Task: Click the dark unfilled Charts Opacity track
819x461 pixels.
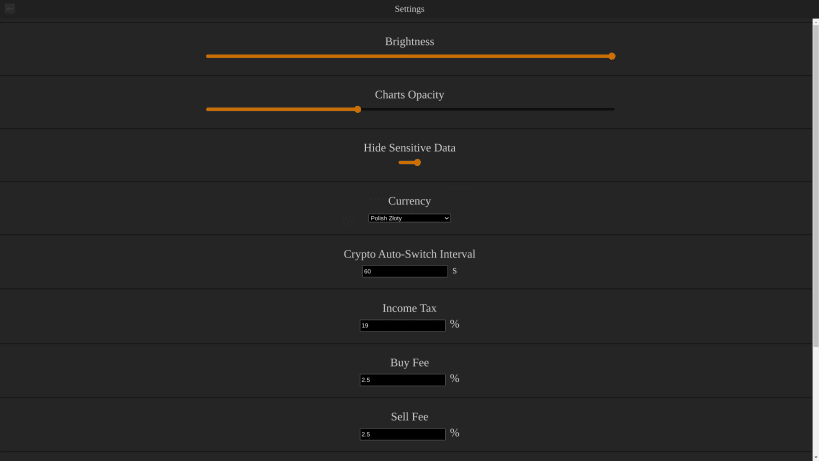Action: 488,110
